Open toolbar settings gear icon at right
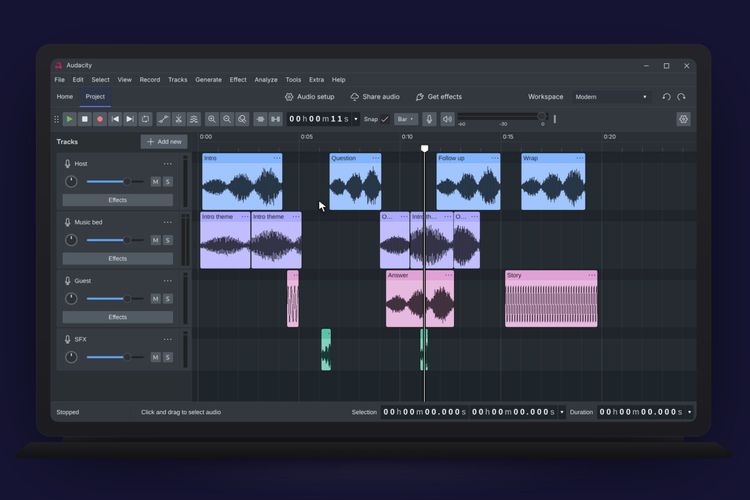 [x=684, y=119]
